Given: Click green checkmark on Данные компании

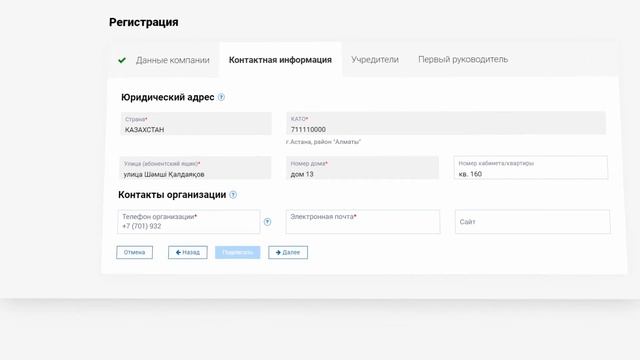Looking at the screenshot, I should click(x=122, y=60).
